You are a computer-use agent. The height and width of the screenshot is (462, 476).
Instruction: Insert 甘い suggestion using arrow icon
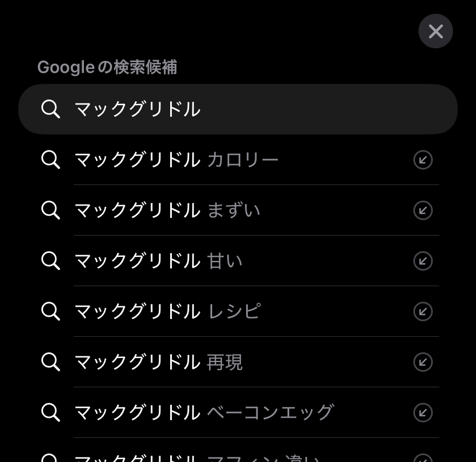(423, 261)
